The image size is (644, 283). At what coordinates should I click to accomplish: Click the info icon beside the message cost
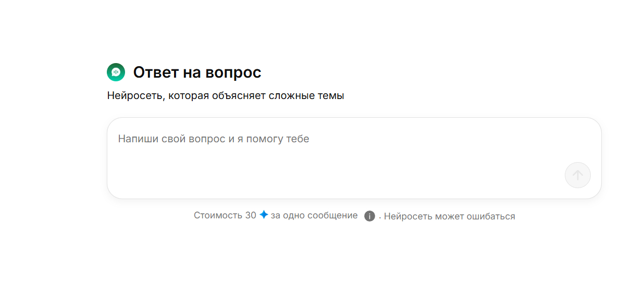pos(369,216)
